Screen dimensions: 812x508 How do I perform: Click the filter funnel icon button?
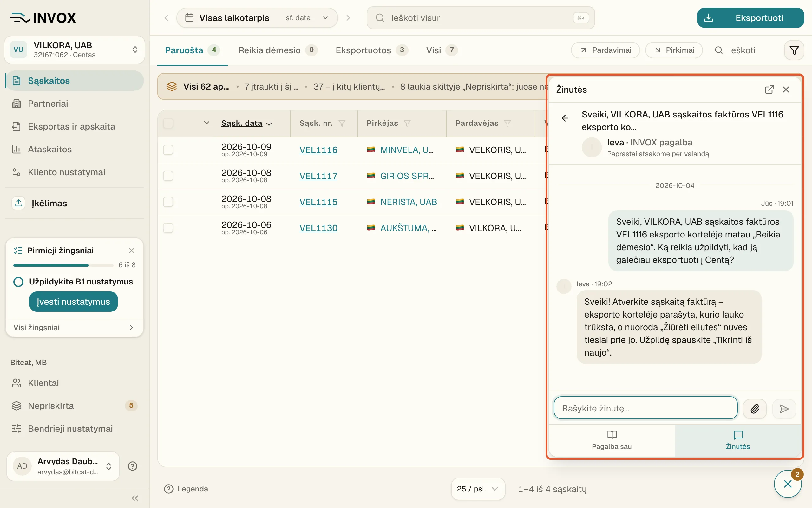coord(794,50)
